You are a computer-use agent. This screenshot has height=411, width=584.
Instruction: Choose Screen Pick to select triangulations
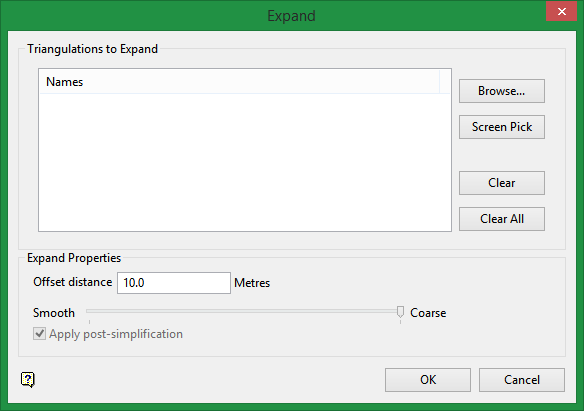pos(502,127)
